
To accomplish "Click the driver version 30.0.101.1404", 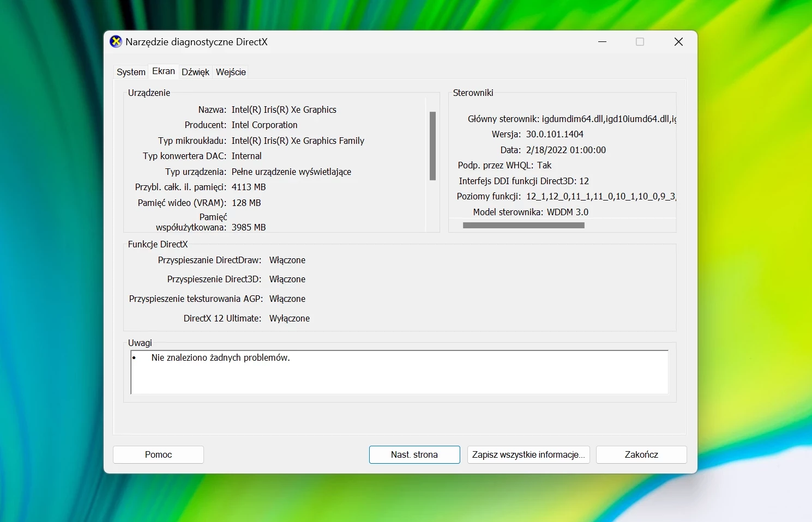I will click(555, 134).
